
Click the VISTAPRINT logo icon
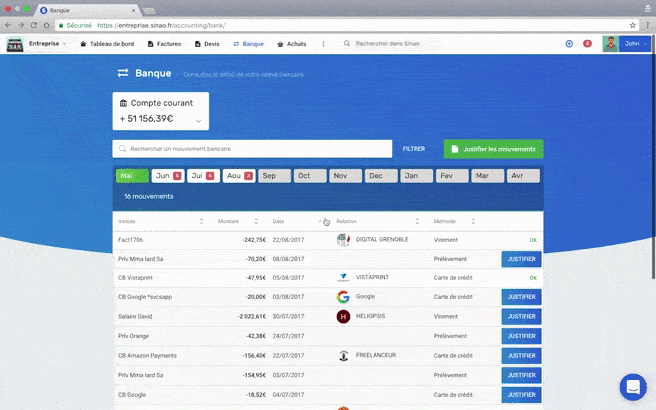pos(343,277)
